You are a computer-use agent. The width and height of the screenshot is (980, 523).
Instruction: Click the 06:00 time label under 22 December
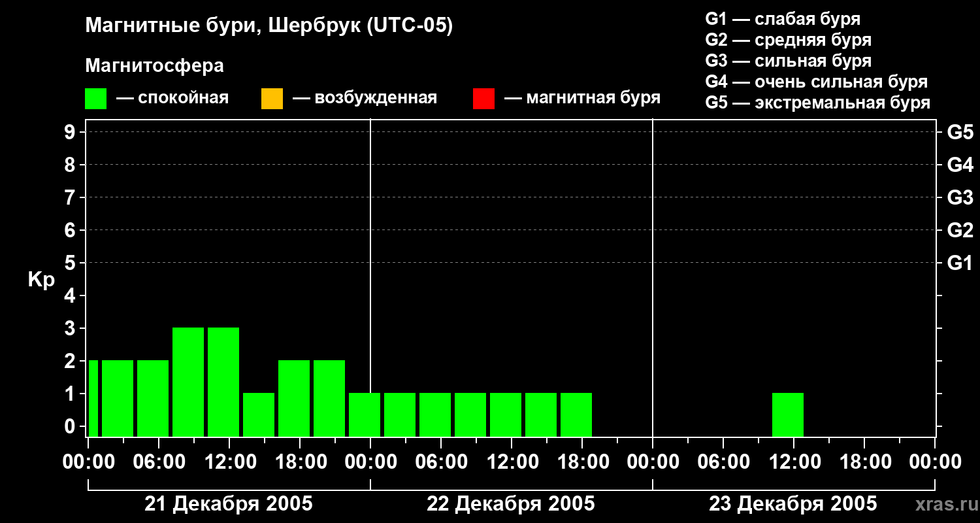pos(441,462)
